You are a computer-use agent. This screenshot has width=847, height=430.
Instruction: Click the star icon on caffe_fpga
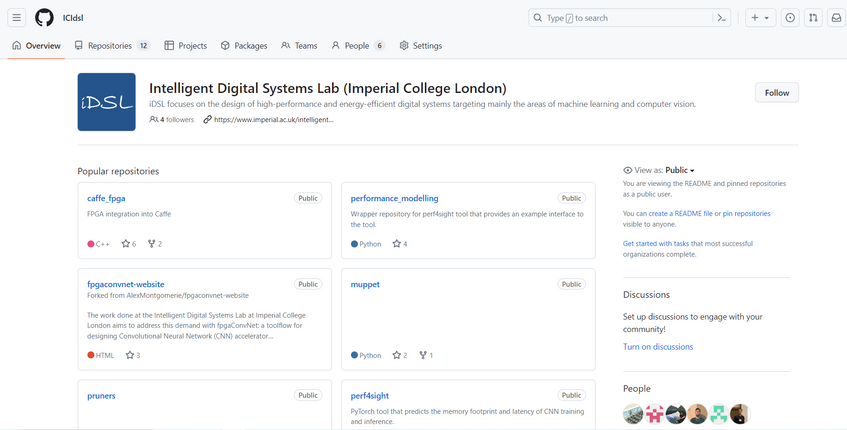coord(126,244)
